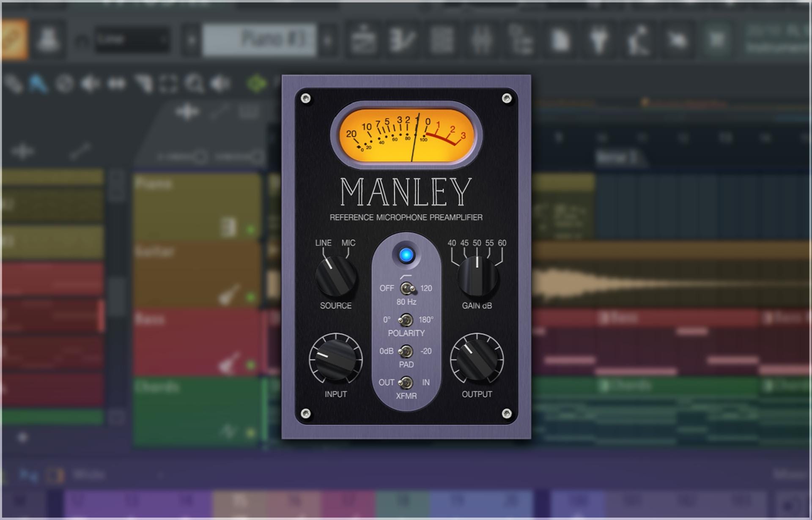812x520 pixels.
Task: Select the Piano track in the playlist
Action: tap(198, 207)
